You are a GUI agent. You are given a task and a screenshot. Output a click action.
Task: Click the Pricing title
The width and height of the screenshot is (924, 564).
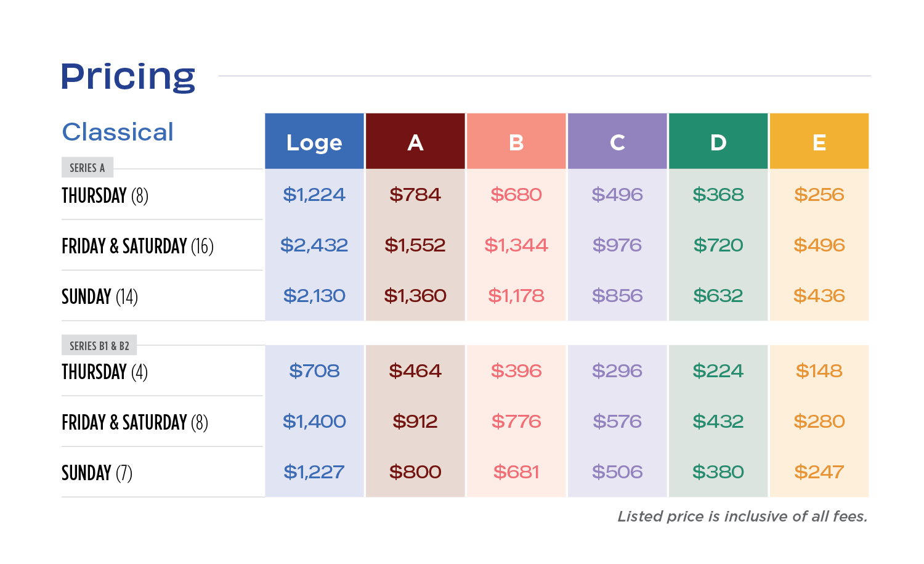click(x=128, y=76)
